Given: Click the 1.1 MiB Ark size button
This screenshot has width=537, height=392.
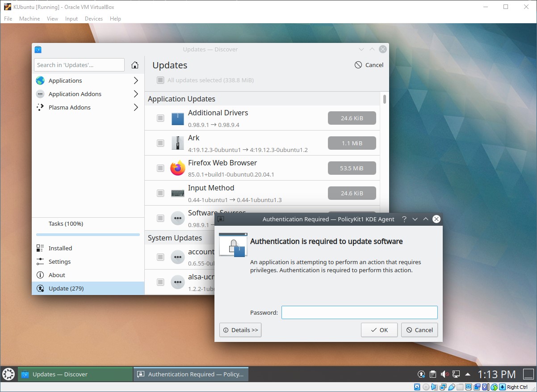Looking at the screenshot, I should click(352, 143).
